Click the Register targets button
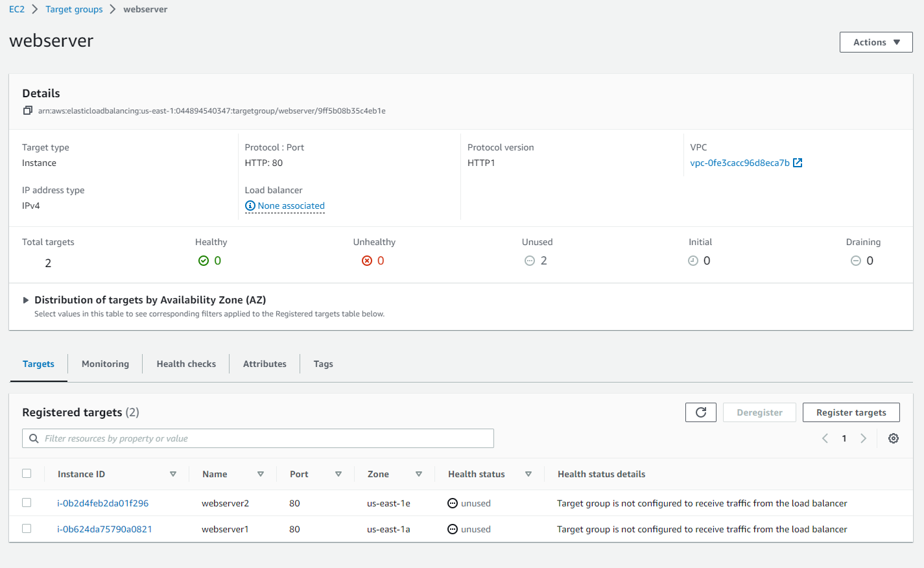This screenshot has height=568, width=924. click(x=851, y=412)
